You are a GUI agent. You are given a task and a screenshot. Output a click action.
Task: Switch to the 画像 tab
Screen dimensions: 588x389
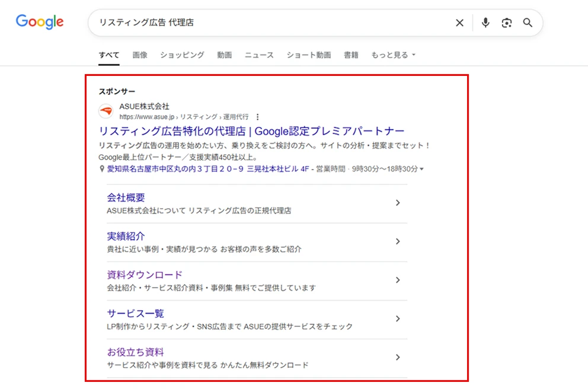tap(140, 55)
